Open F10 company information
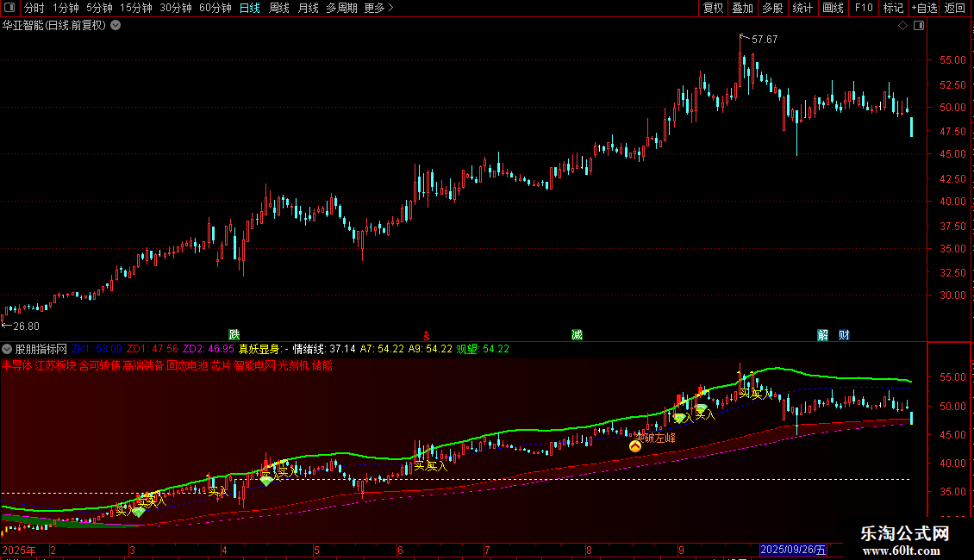This screenshot has height=560, width=974. point(864,8)
